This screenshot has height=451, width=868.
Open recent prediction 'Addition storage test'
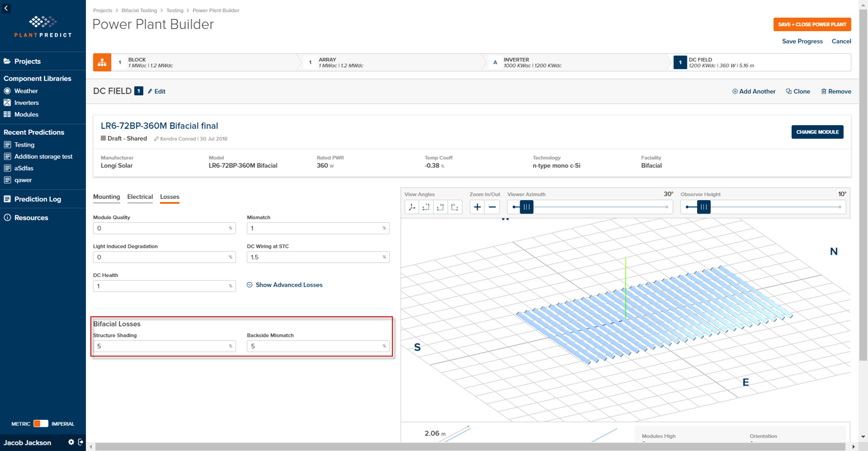tap(38, 156)
